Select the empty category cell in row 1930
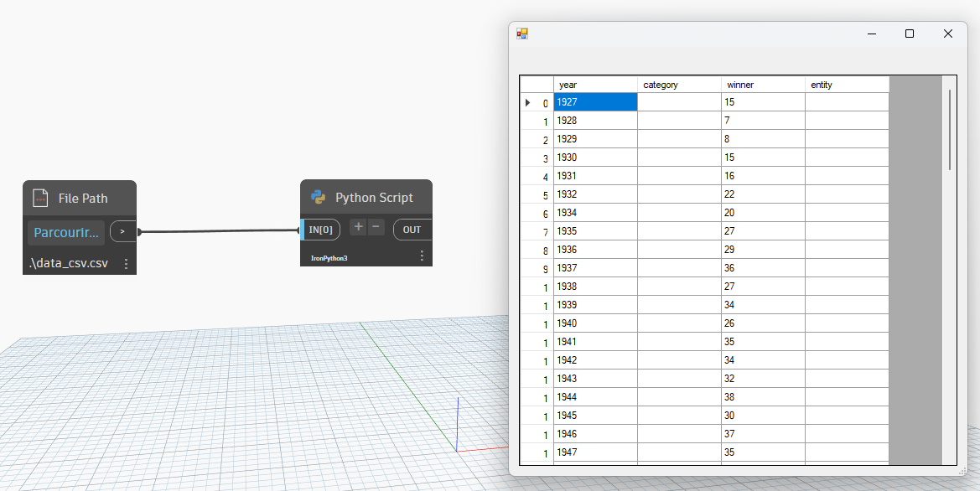This screenshot has height=491, width=980. (x=679, y=158)
